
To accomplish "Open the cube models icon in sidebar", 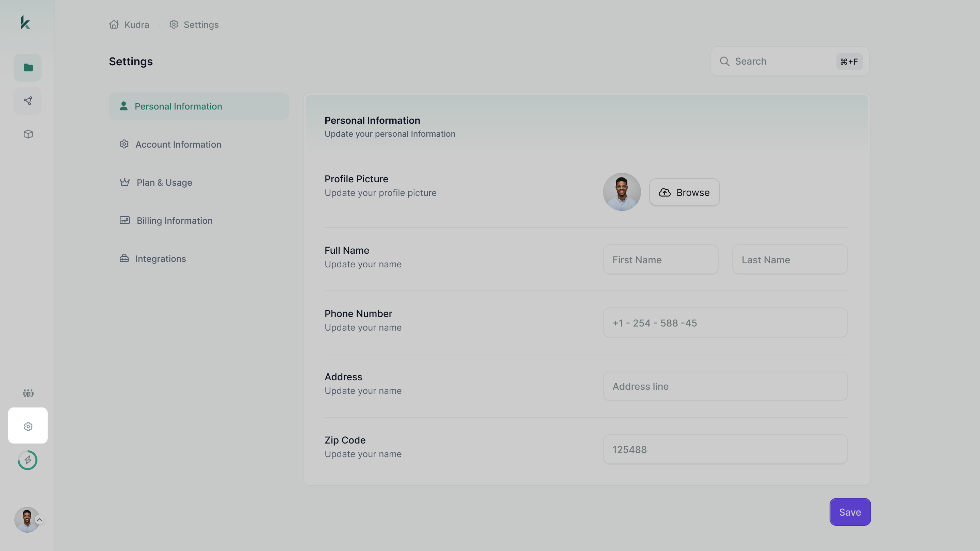I will click(x=28, y=134).
